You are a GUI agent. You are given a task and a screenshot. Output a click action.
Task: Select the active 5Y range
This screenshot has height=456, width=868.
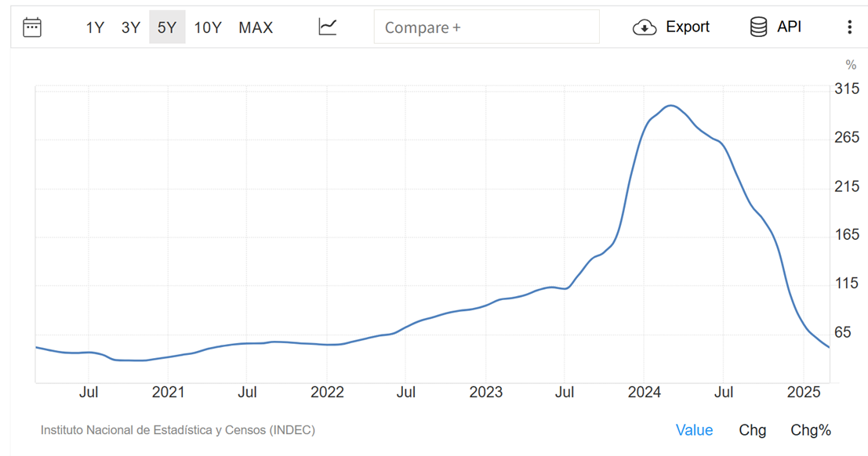(x=167, y=27)
